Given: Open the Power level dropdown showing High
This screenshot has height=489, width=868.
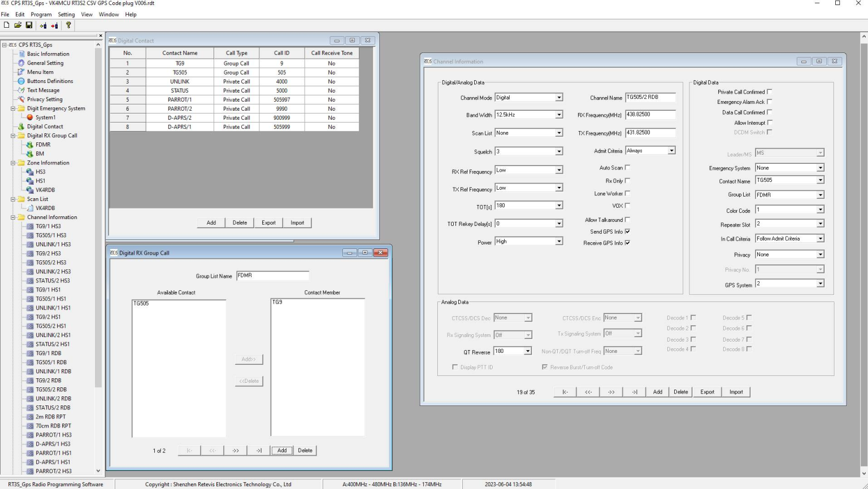Looking at the screenshot, I should (x=559, y=241).
